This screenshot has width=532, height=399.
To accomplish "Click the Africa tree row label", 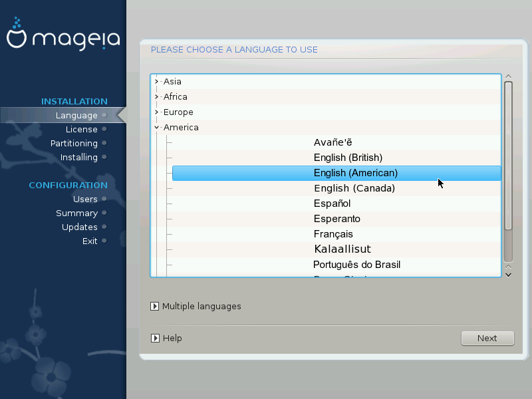I will tap(176, 96).
